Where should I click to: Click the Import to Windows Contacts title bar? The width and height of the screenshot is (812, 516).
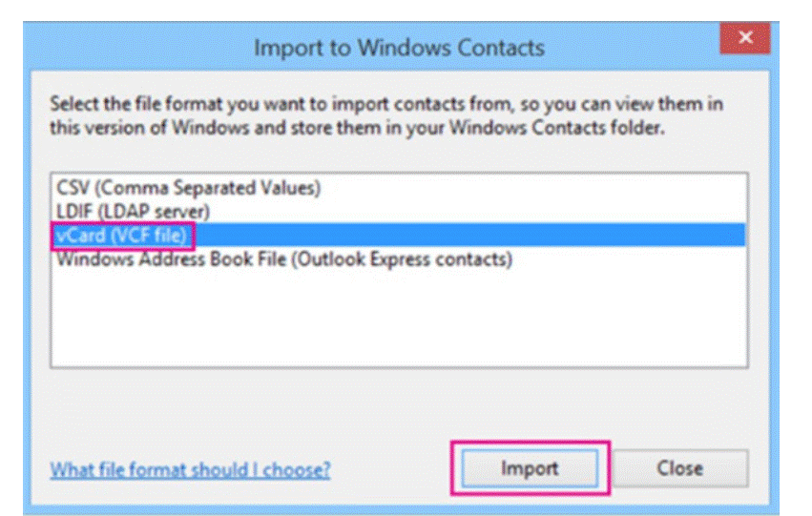tap(399, 48)
